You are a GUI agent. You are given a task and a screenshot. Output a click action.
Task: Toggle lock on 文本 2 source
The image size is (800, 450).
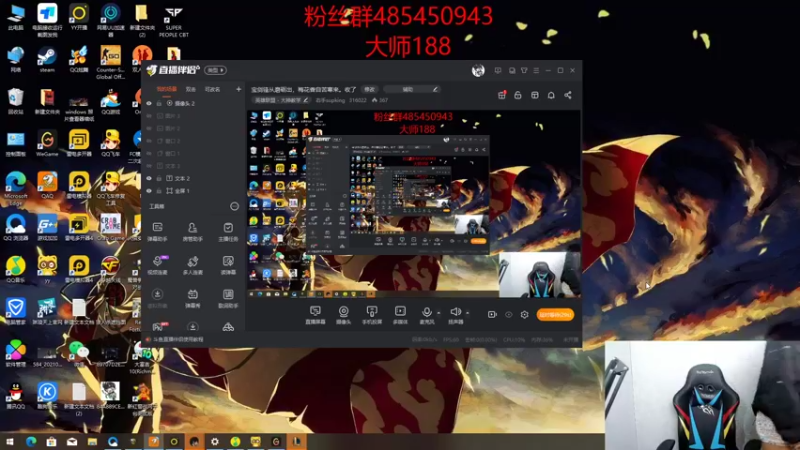click(x=159, y=179)
